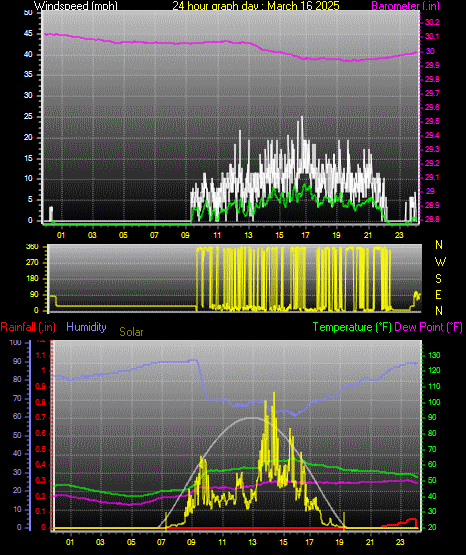
Task: Click the 130 temperature scale value
Action: pos(434,355)
